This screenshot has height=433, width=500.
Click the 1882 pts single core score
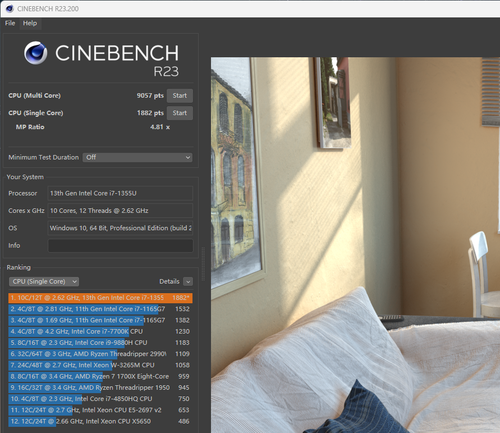point(150,113)
